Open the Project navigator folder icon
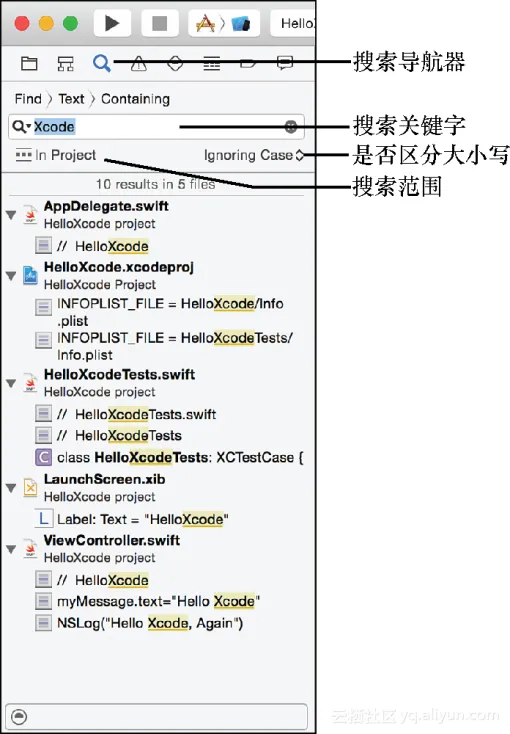Image resolution: width=510 pixels, height=734 pixels. (x=29, y=63)
